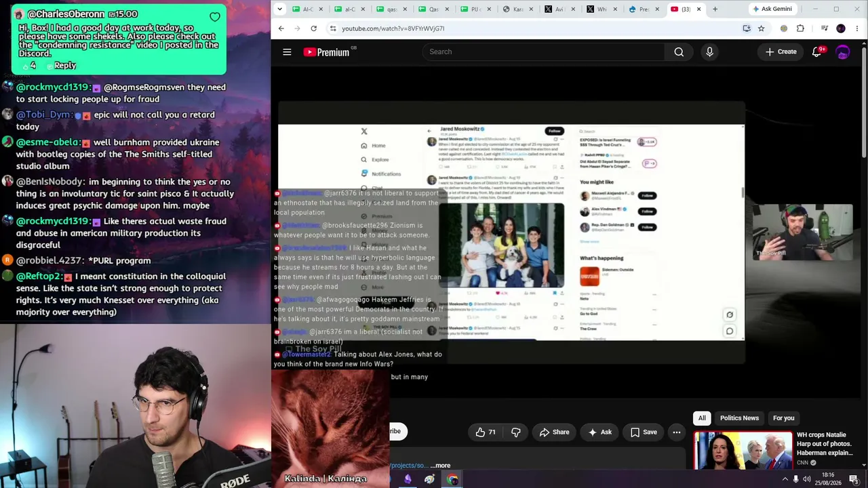Open YouTube notifications bell
The image size is (868, 488).
tap(817, 52)
